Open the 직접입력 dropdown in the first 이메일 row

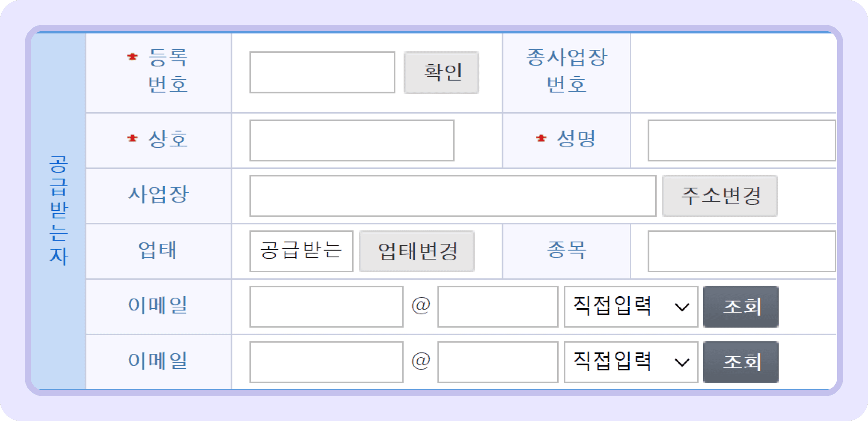point(630,306)
